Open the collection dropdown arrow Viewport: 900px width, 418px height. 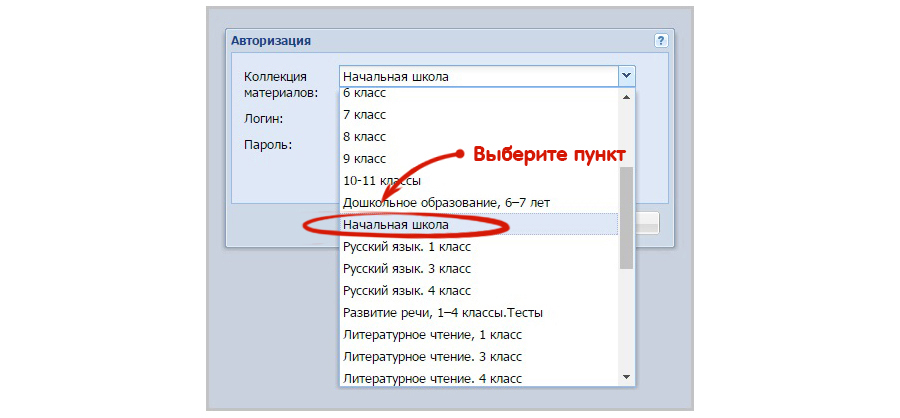click(x=626, y=75)
